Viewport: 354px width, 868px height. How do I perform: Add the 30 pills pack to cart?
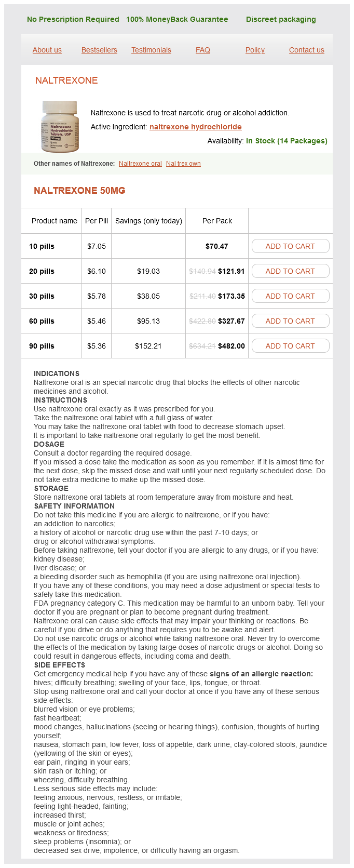point(290,296)
